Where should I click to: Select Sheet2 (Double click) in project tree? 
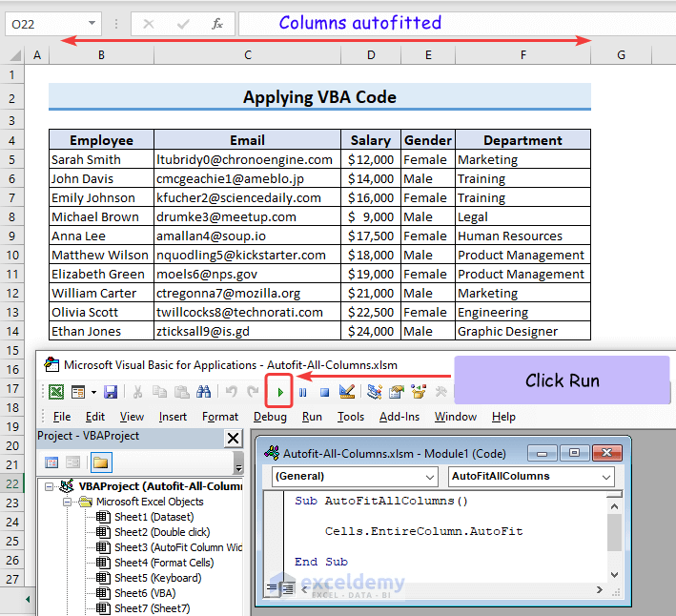pyautogui.click(x=162, y=532)
